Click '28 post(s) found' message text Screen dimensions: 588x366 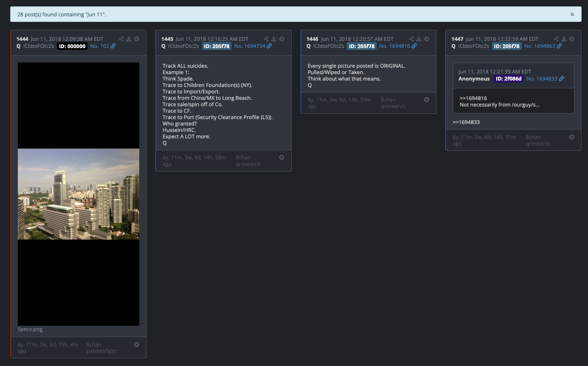(62, 15)
